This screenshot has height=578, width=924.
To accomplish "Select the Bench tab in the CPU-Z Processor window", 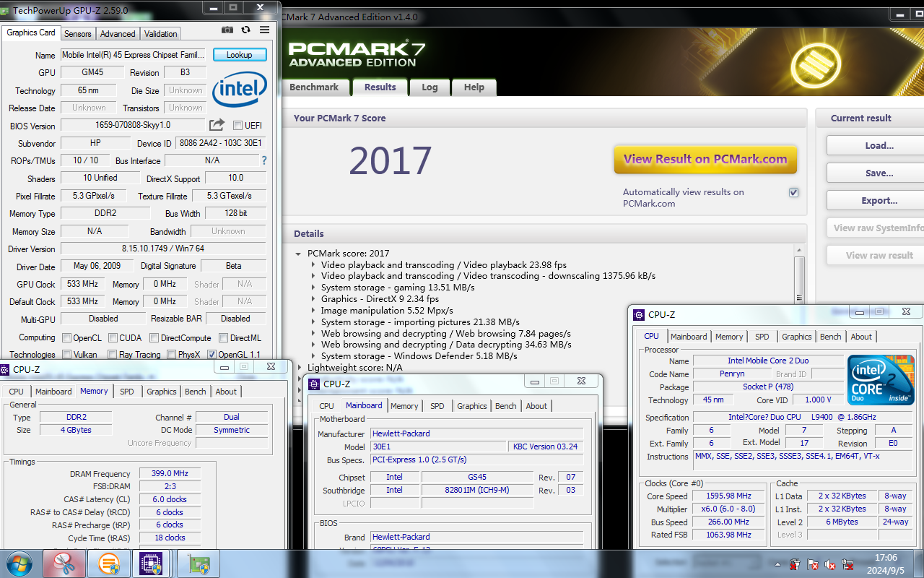I will tap(830, 337).
